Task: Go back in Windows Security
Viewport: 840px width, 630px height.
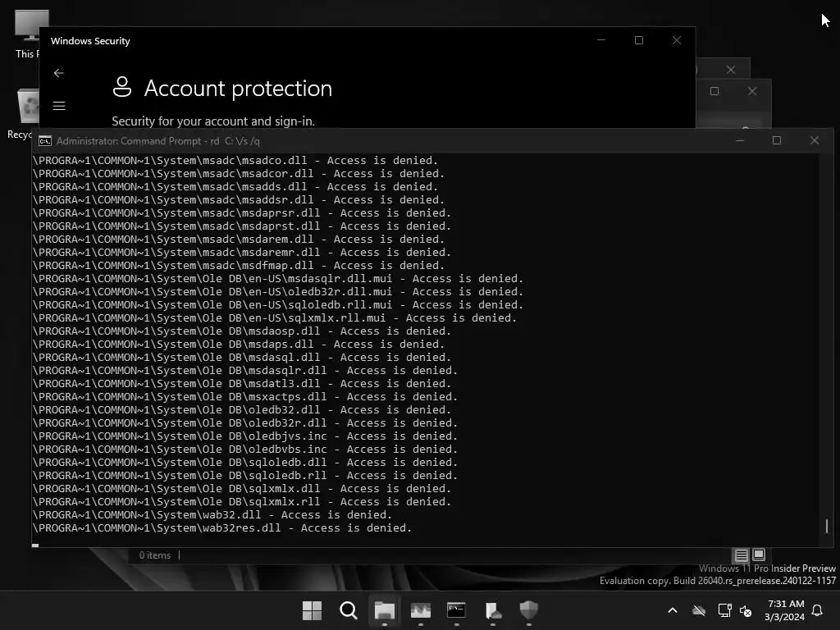Action: pyautogui.click(x=59, y=73)
